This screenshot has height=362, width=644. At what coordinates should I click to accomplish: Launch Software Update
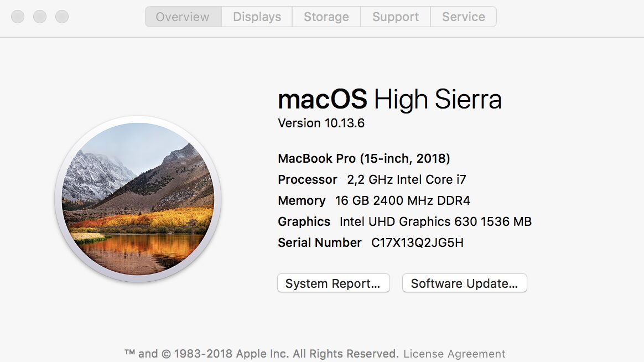coord(464,283)
